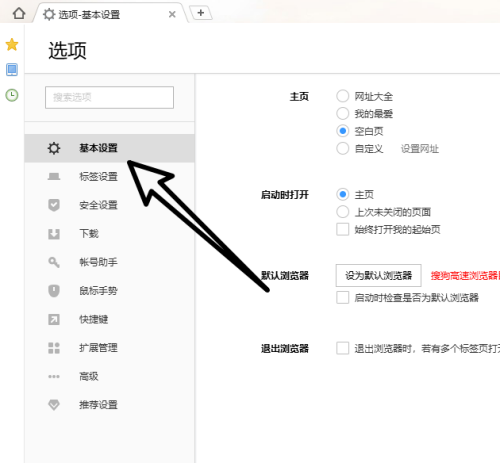Open 扩展管理 page
Screen dimensions: 500x463
[110, 348]
